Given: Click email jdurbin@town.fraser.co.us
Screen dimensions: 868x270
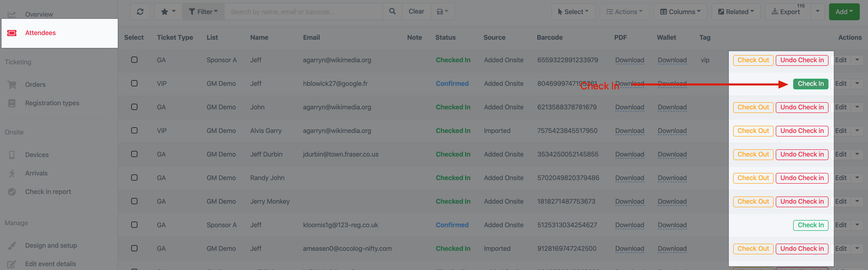Looking at the screenshot, I should tap(340, 154).
